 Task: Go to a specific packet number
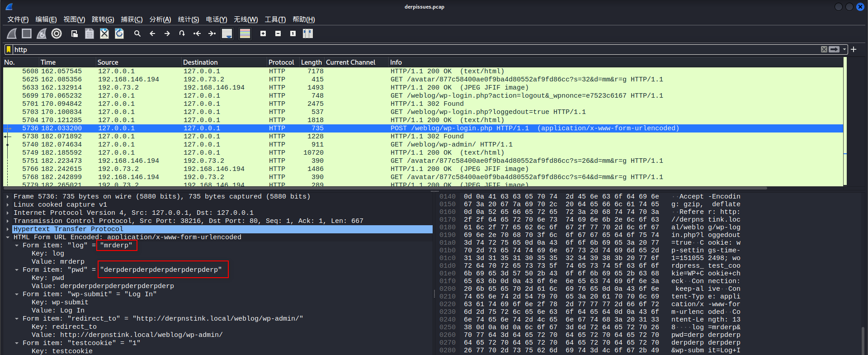[x=182, y=33]
